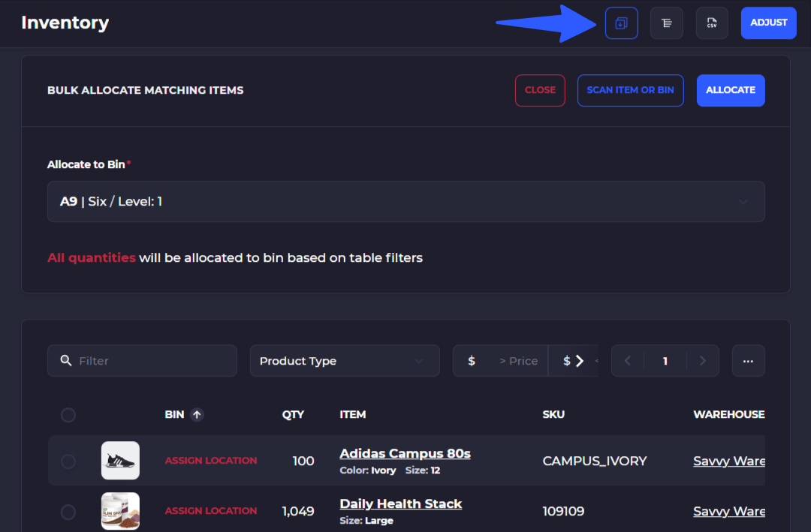
Task: Click the quantity 100 cell
Action: pyautogui.click(x=303, y=461)
